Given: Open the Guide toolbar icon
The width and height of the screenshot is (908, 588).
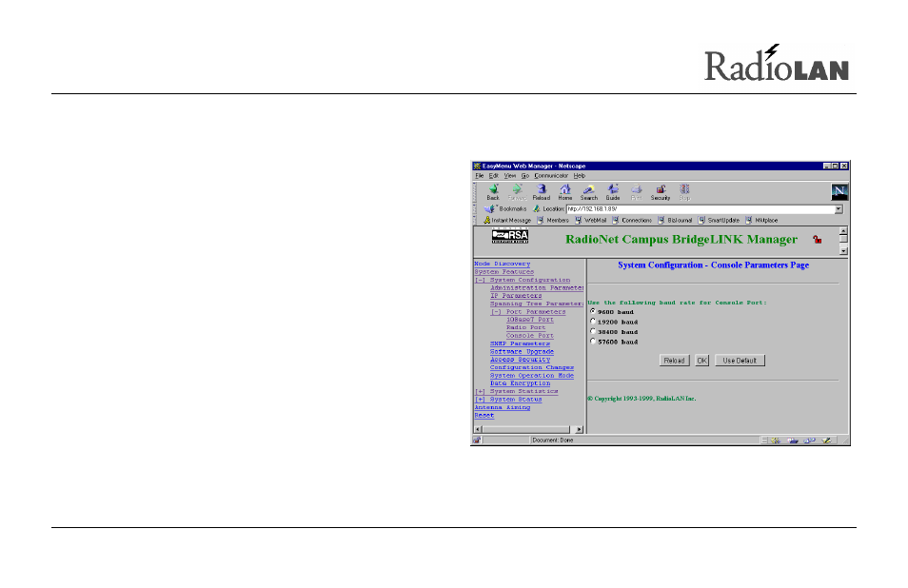Looking at the screenshot, I should pos(613,192).
